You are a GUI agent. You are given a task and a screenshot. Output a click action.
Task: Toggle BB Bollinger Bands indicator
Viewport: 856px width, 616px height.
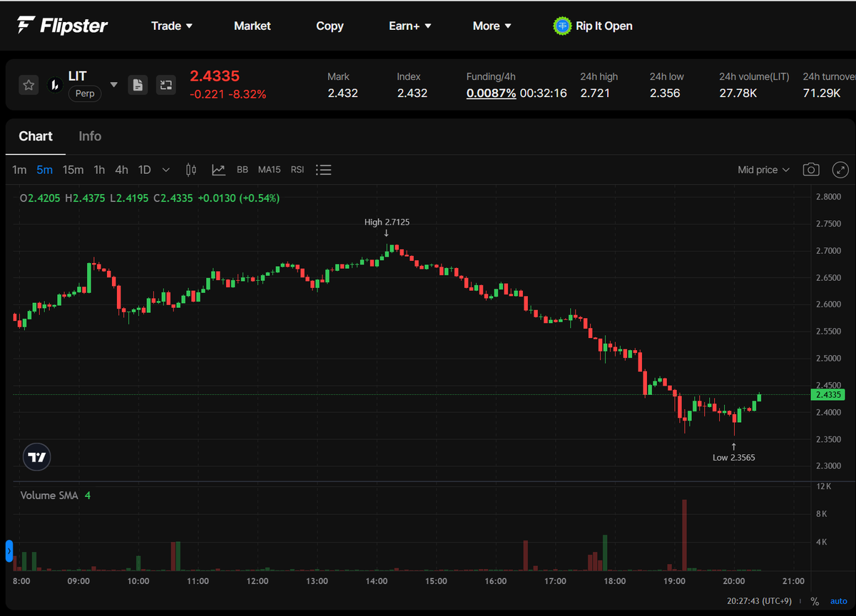[243, 170]
